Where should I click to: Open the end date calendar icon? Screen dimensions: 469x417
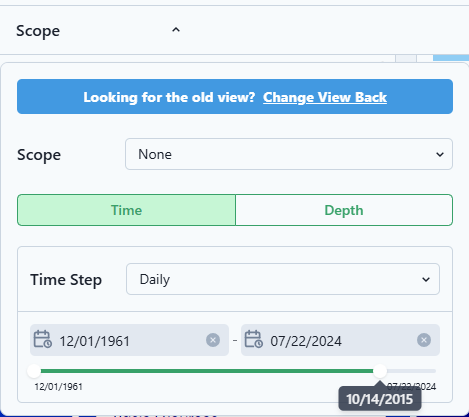(x=254, y=339)
